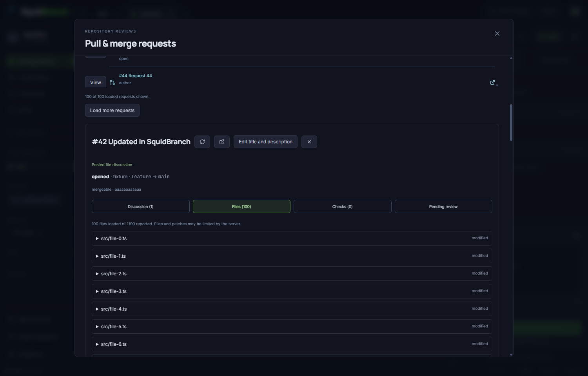Click '100 of 100 loaded requests shown.' text
The height and width of the screenshot is (376, 588).
click(117, 97)
